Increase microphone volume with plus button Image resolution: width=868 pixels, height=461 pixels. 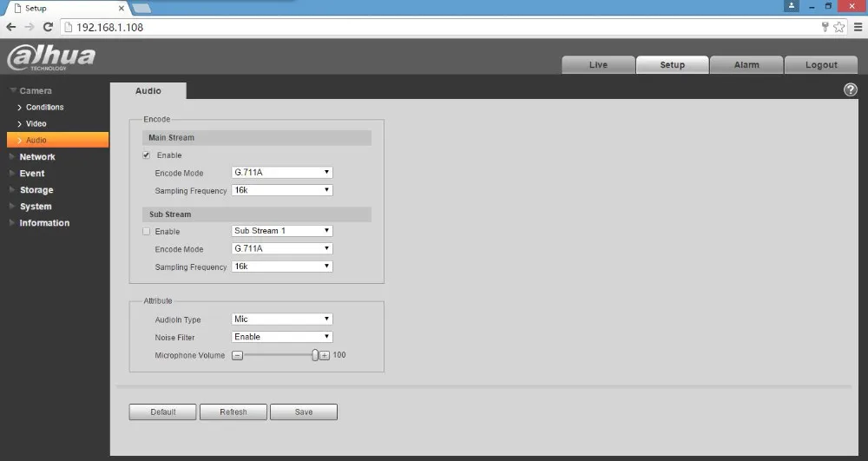325,355
